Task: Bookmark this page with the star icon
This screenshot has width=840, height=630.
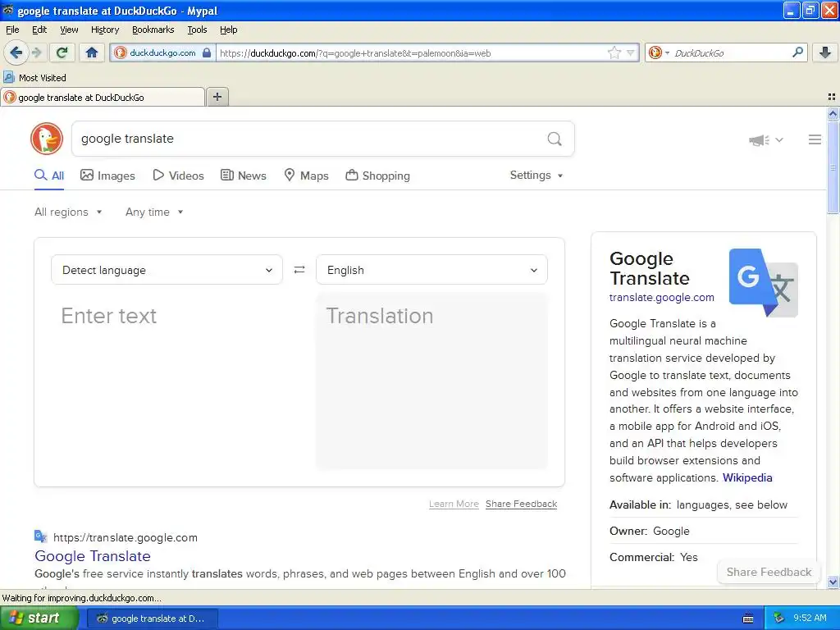Action: tap(614, 52)
